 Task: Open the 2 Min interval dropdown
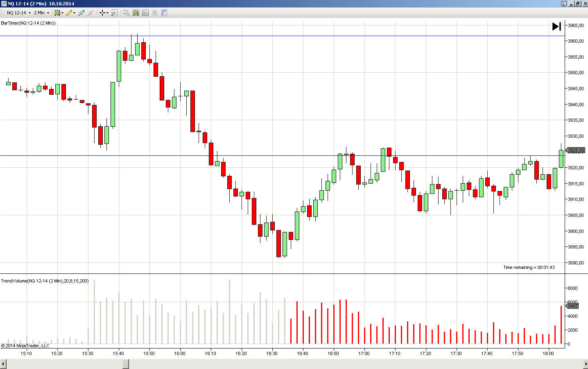click(x=41, y=13)
